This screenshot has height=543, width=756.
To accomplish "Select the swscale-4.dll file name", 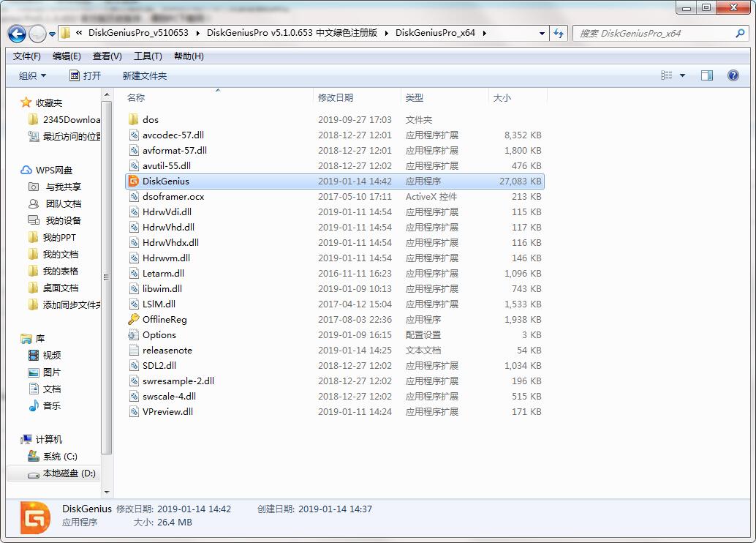I will (169, 397).
